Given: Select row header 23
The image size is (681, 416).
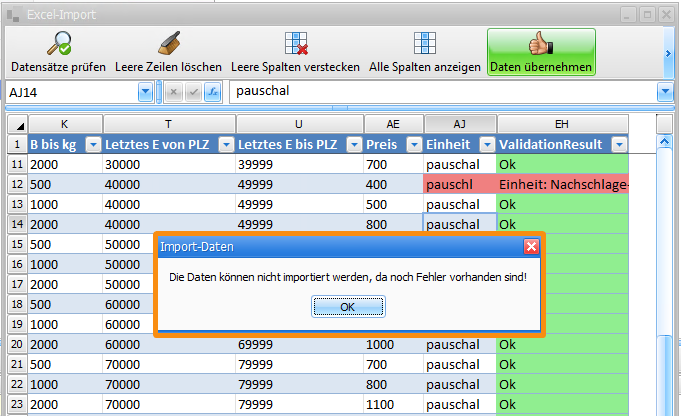Looking at the screenshot, I should (x=17, y=404).
